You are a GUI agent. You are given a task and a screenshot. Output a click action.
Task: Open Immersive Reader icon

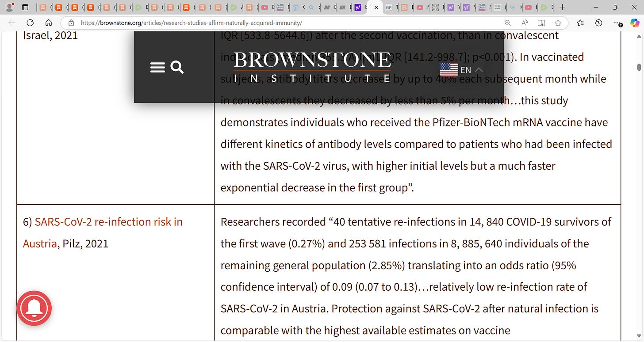541,23
